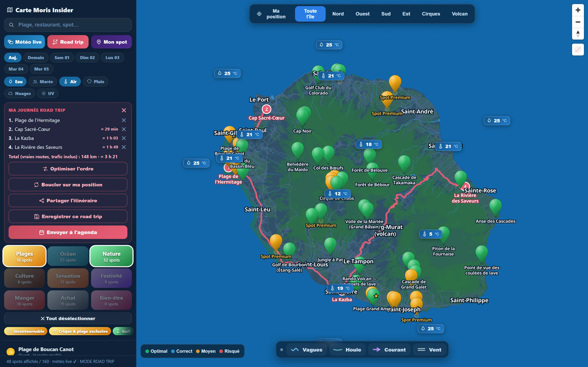Click Envoyer à l'agenda button

68,232
